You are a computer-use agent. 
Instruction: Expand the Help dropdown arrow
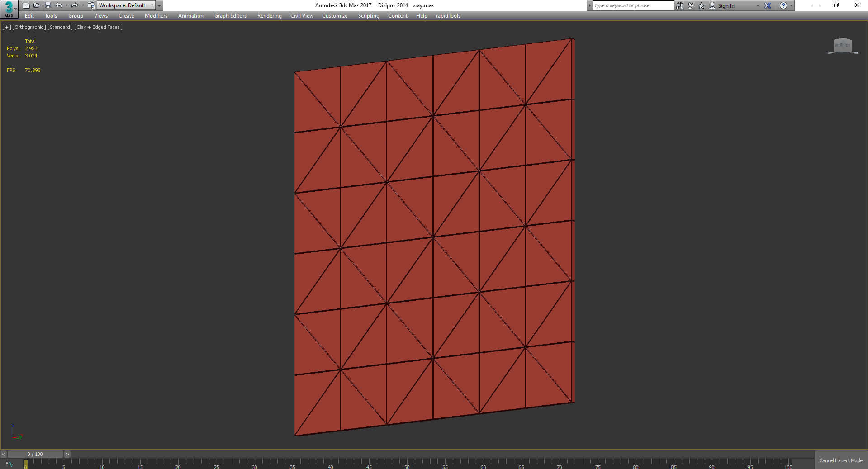(791, 6)
